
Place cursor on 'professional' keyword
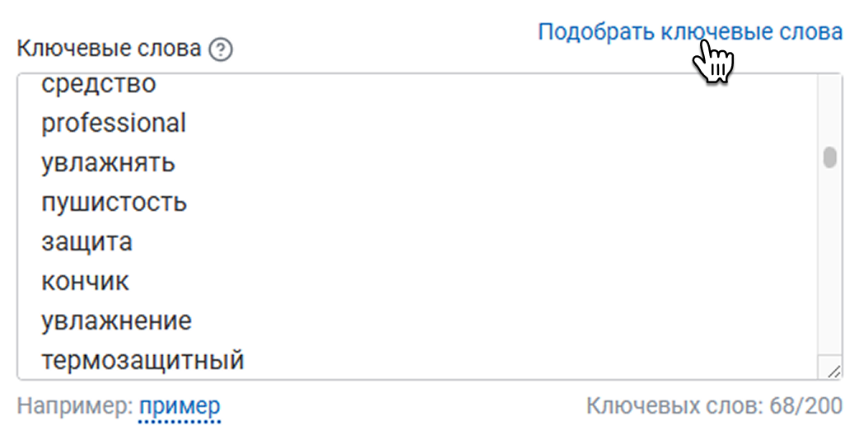point(114,124)
